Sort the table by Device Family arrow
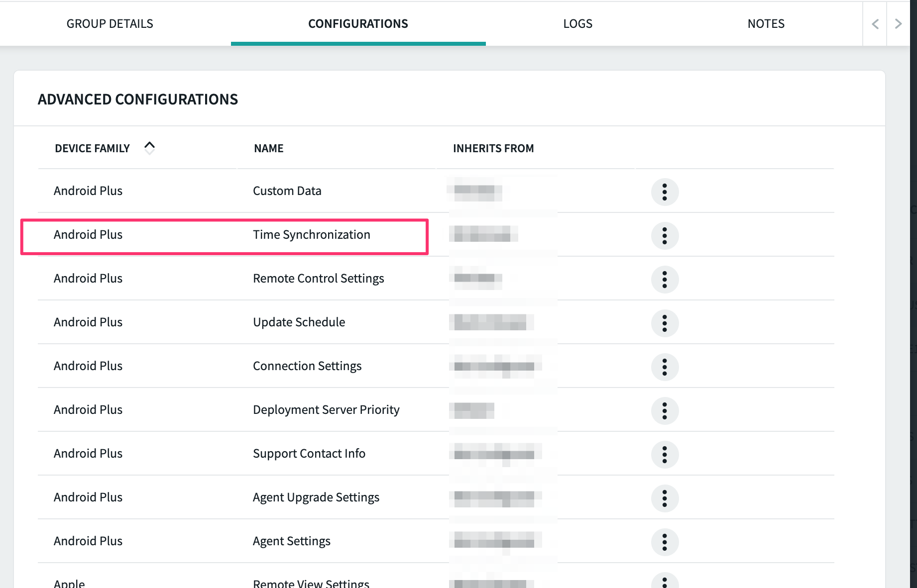 [x=149, y=148]
